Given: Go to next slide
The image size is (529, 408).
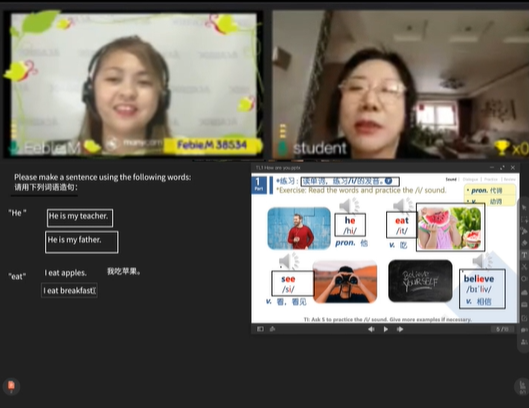Looking at the screenshot, I should click(400, 329).
